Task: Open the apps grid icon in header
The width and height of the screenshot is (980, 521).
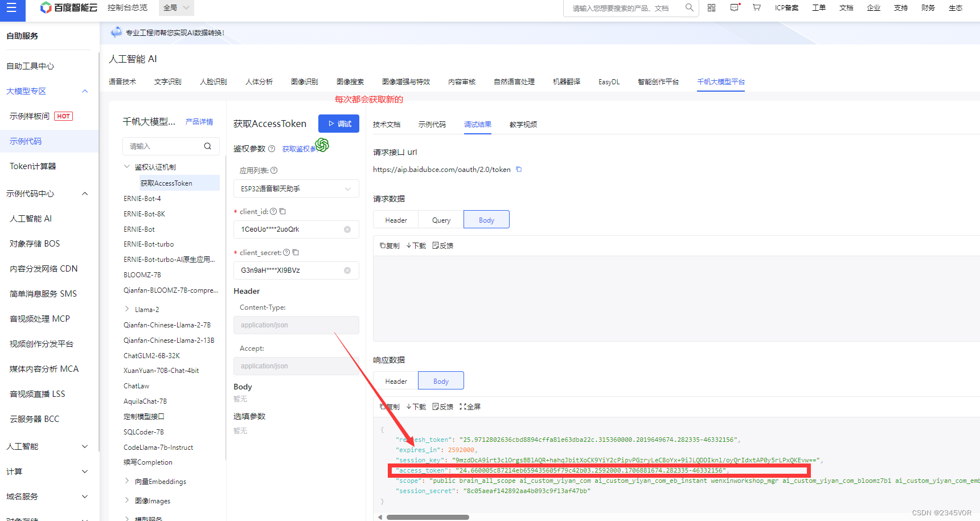Action: point(712,7)
